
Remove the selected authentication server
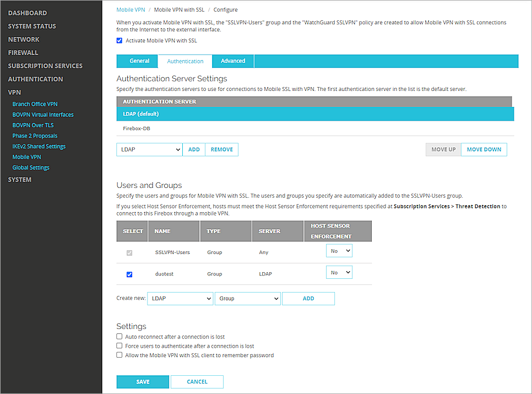point(221,149)
